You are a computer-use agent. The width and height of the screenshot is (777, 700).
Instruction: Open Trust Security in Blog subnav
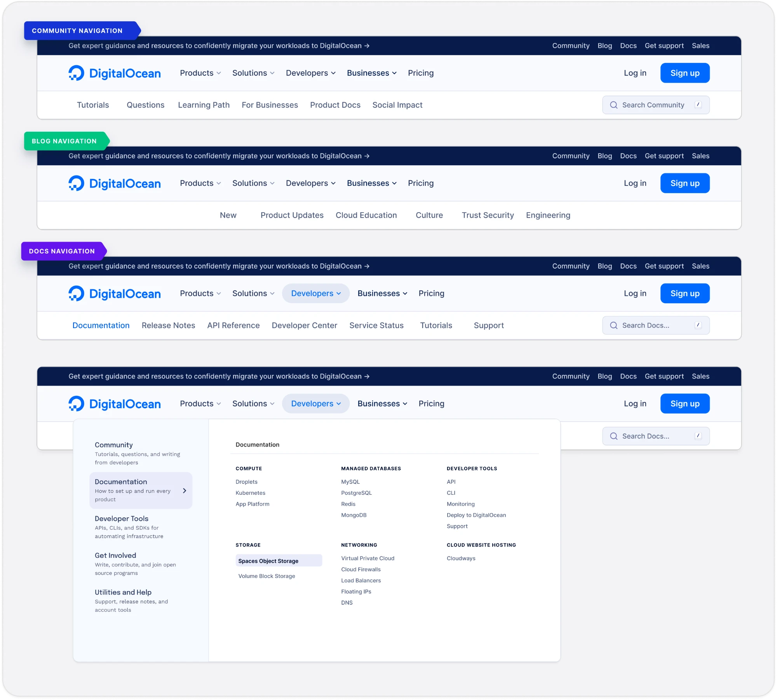[x=488, y=215]
